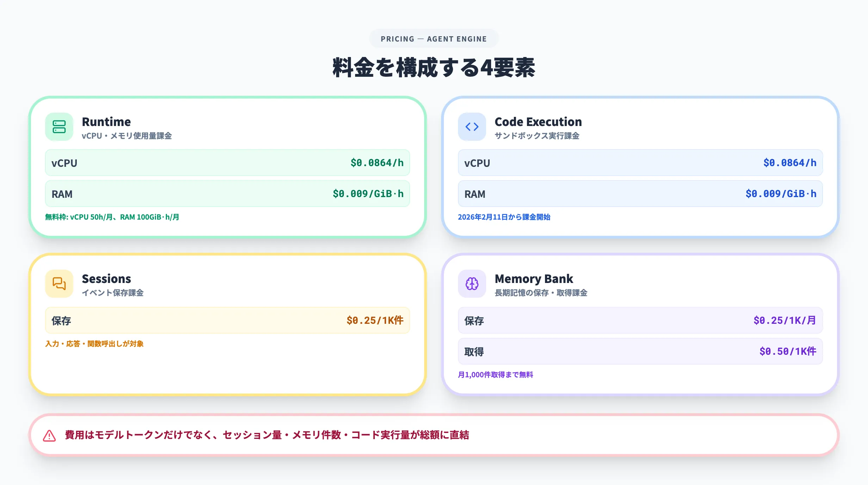Screen dimensions: 868x485
Task: Select the 取得 $0.50/1K件 row in Memory Bank
Action: pos(640,351)
